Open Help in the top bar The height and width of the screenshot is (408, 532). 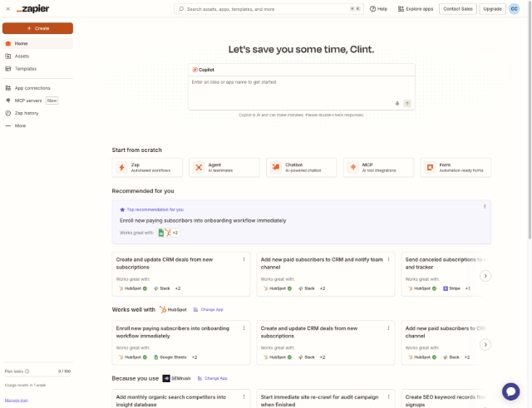(x=379, y=9)
